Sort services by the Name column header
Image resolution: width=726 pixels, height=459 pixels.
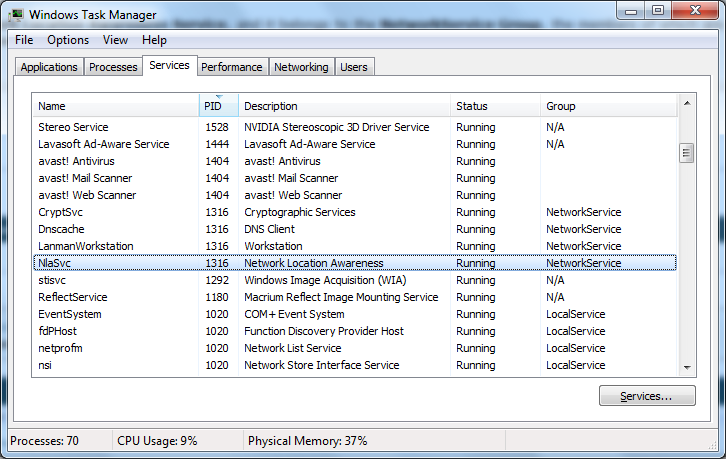pyautogui.click(x=116, y=106)
